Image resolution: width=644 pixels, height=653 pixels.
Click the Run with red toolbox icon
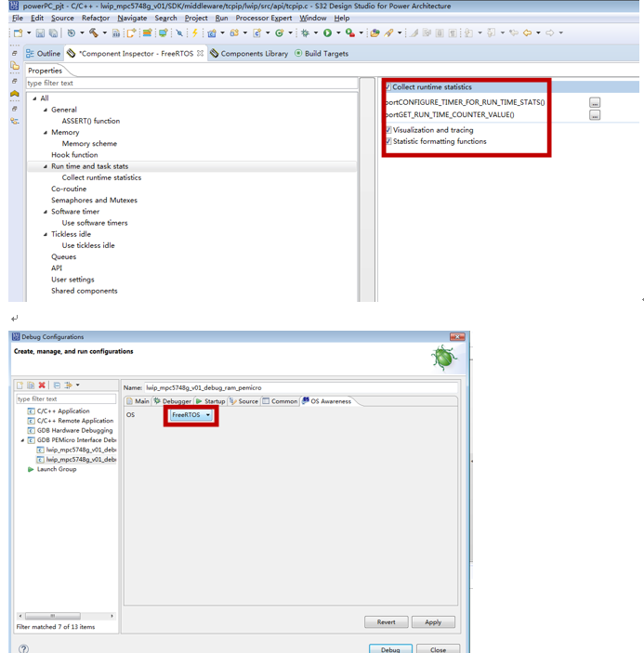(x=350, y=33)
